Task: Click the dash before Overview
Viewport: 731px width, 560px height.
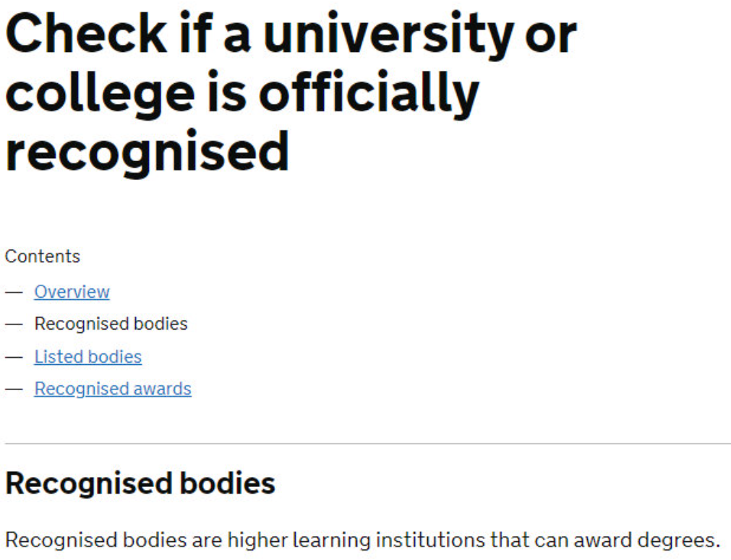Action: click(x=14, y=292)
